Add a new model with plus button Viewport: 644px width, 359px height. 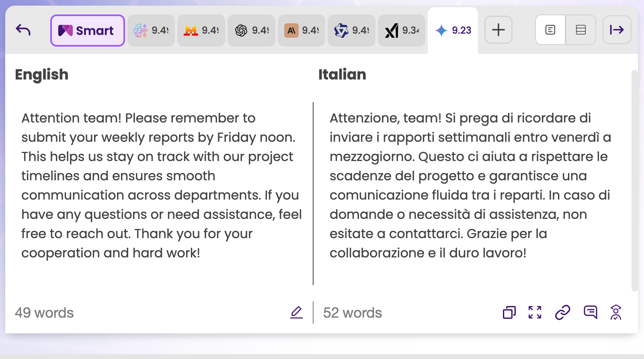(498, 30)
